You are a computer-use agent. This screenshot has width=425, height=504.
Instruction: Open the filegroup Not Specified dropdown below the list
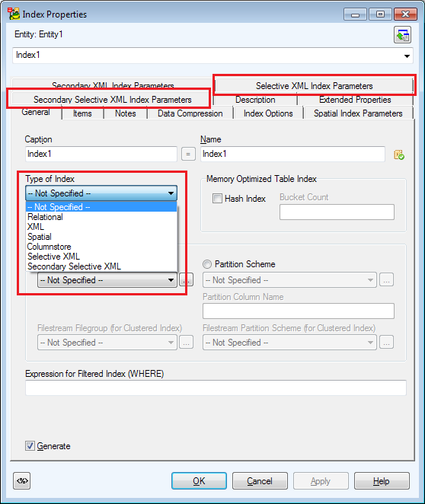click(107, 280)
